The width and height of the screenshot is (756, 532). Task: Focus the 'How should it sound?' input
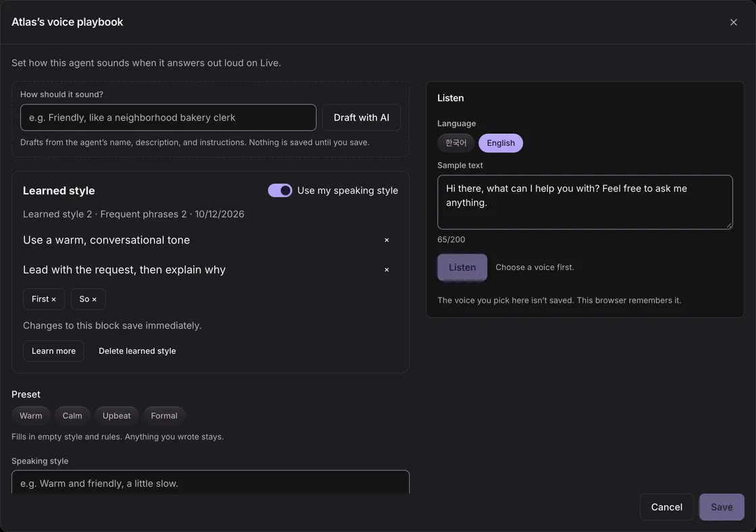tap(168, 117)
